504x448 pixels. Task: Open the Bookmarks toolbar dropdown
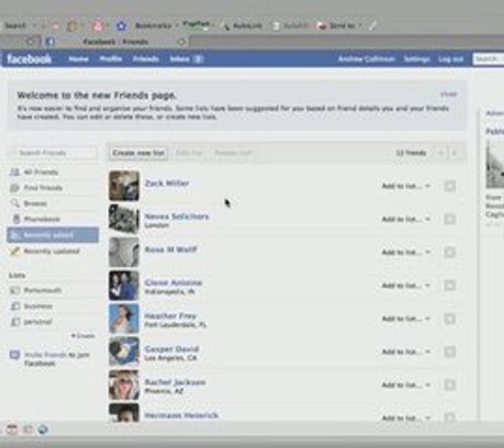click(x=157, y=26)
